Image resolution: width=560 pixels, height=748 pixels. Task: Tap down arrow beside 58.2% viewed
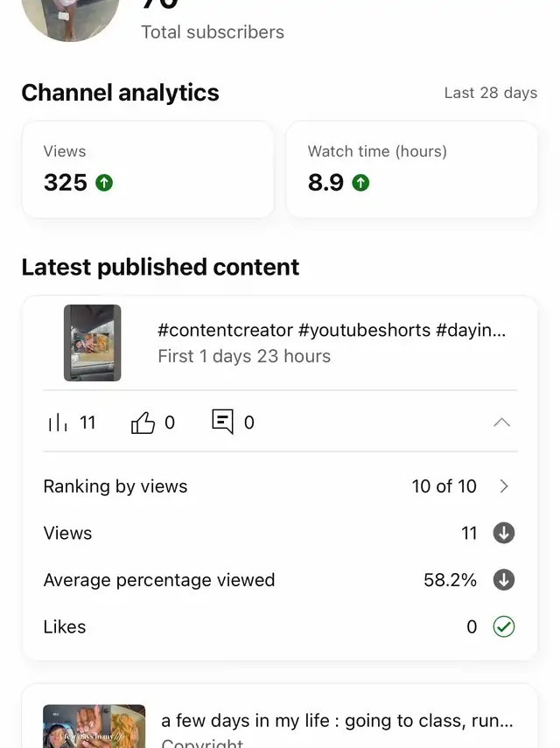[x=504, y=580]
